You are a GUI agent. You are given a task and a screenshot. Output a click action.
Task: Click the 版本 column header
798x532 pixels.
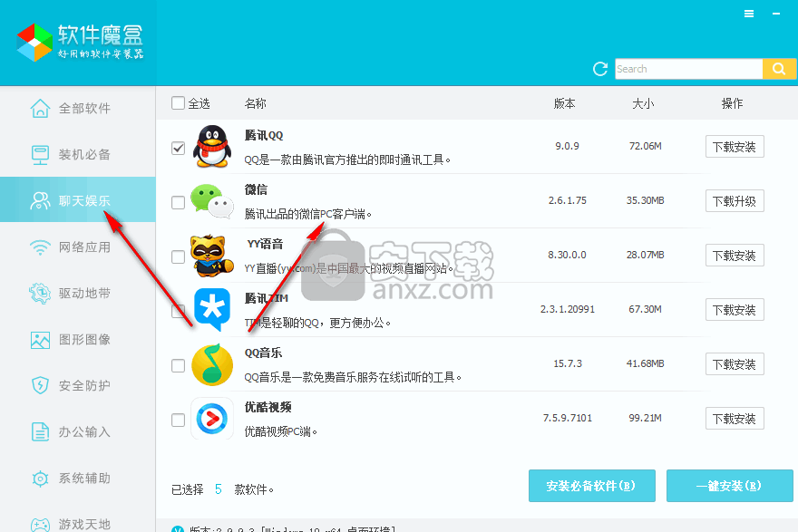coord(564,103)
